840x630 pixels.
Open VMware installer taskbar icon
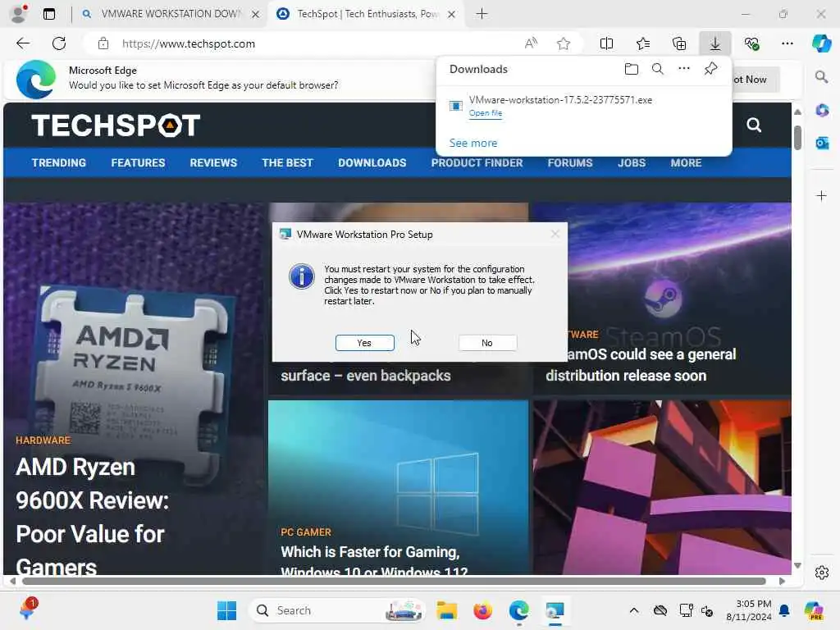(555, 610)
